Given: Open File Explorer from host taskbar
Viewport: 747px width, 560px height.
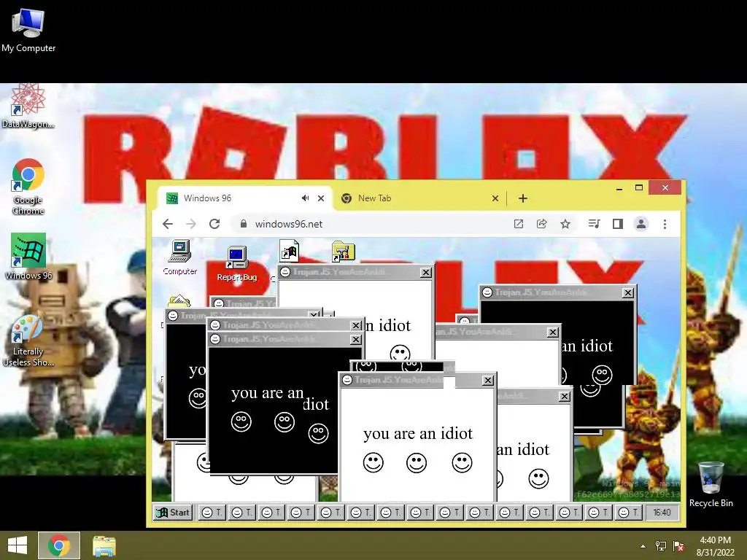Looking at the screenshot, I should coord(104,545).
